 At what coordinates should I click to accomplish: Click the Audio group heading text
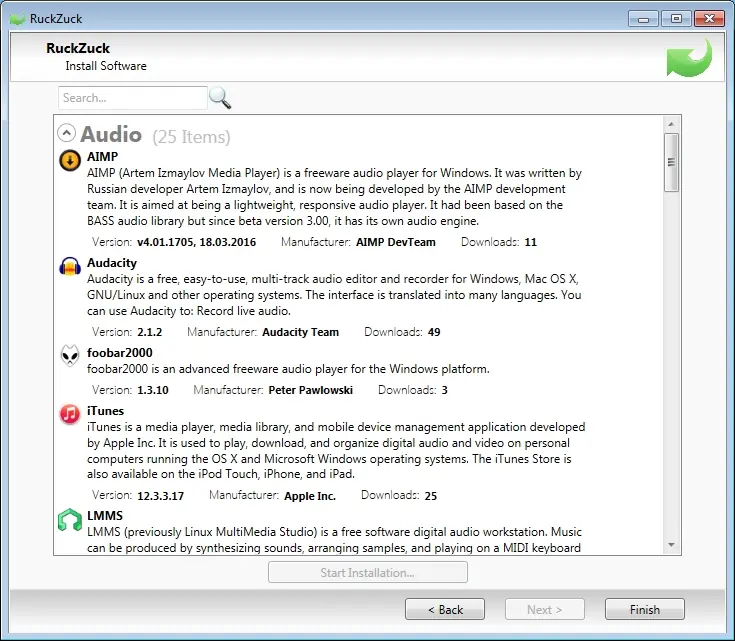[x=111, y=134]
